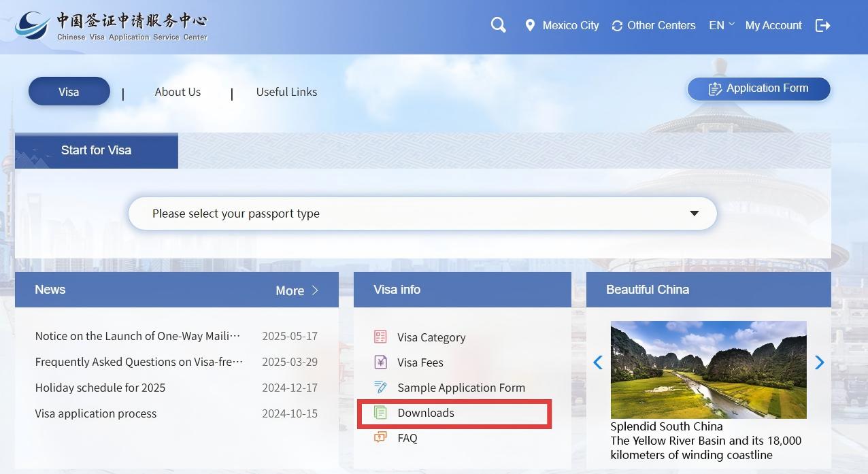The height and width of the screenshot is (474, 868).
Task: Click the logout icon in header
Action: (822, 25)
